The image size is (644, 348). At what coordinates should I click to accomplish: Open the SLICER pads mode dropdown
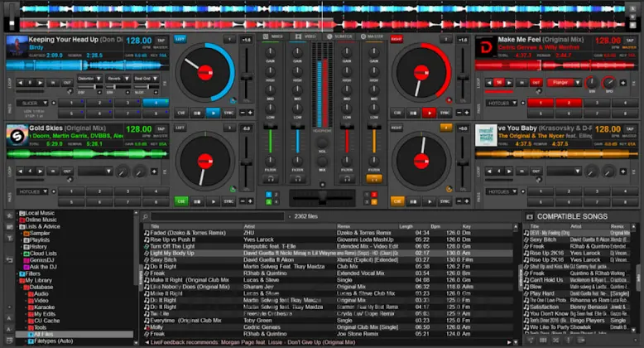coord(29,103)
